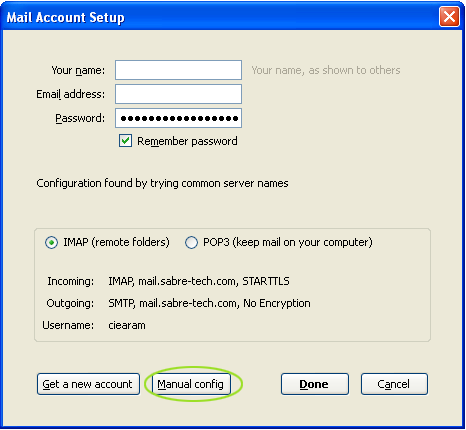Switch to POP3 (keep mail on your computer)
The image size is (466, 430).
191,242
